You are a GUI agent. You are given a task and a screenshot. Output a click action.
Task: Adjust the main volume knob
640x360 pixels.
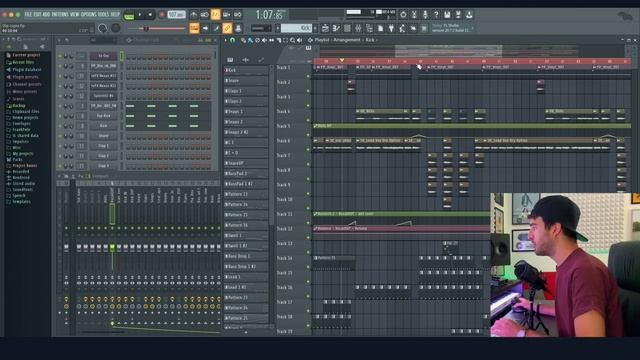(x=102, y=28)
